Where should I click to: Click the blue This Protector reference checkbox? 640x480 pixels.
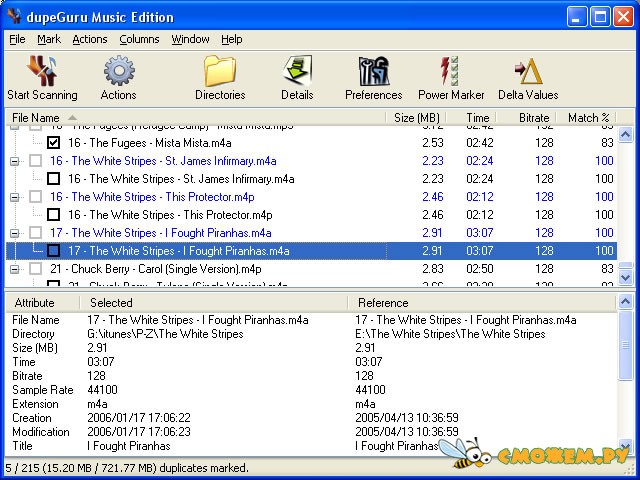(36, 197)
